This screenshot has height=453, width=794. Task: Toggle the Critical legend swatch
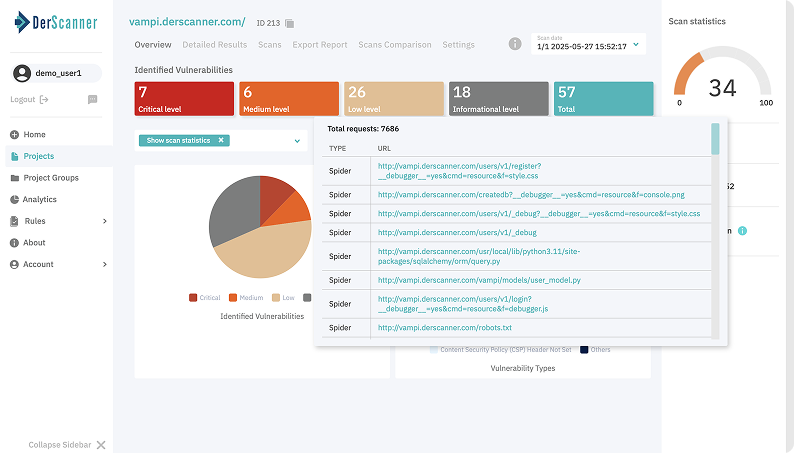coord(193,298)
